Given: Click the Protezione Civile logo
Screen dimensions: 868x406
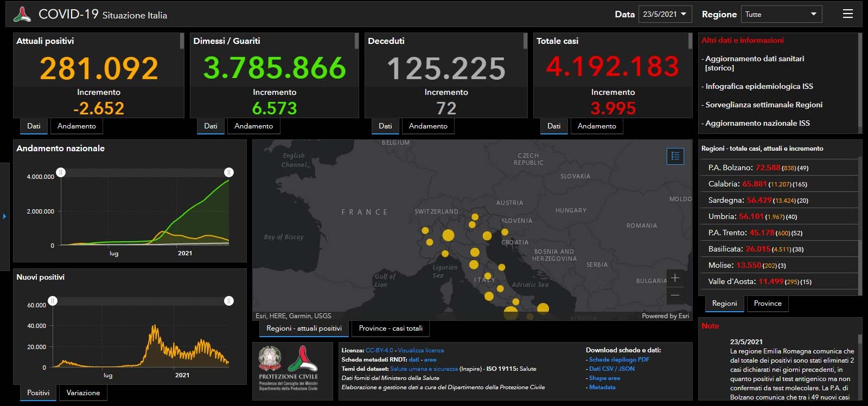Looking at the screenshot, I should (288, 369).
